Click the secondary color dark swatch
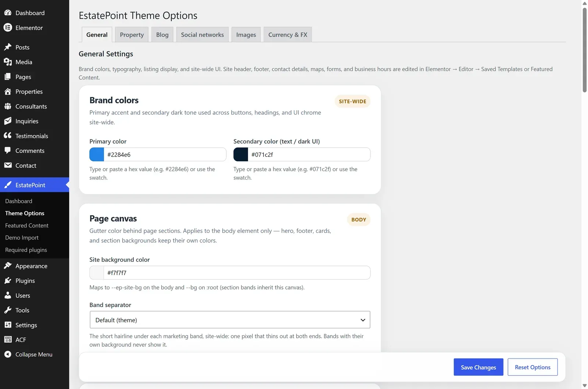 pos(241,154)
